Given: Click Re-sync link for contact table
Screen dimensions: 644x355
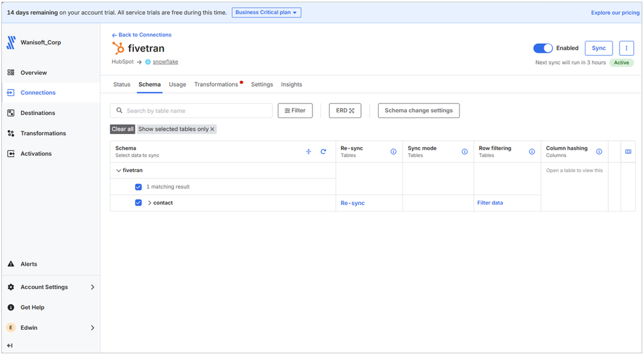Looking at the screenshot, I should 352,203.
